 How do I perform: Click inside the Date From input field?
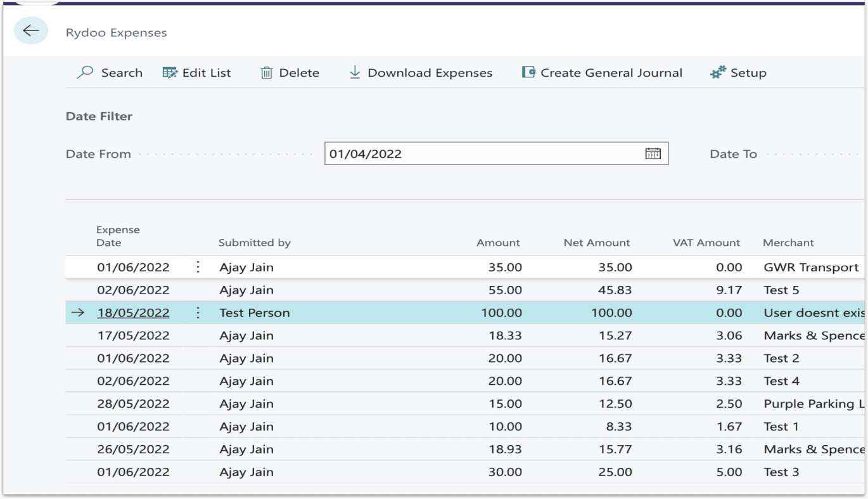coord(444,153)
